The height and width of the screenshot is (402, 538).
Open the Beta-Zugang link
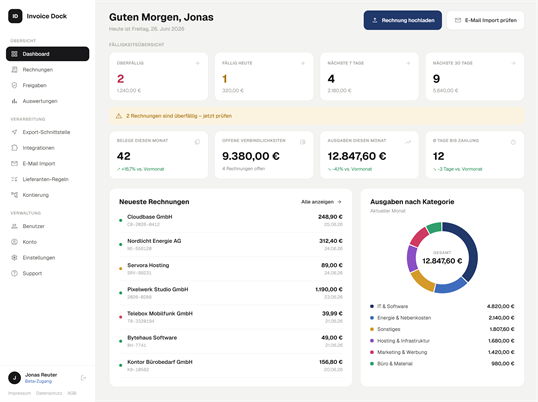pos(38,381)
